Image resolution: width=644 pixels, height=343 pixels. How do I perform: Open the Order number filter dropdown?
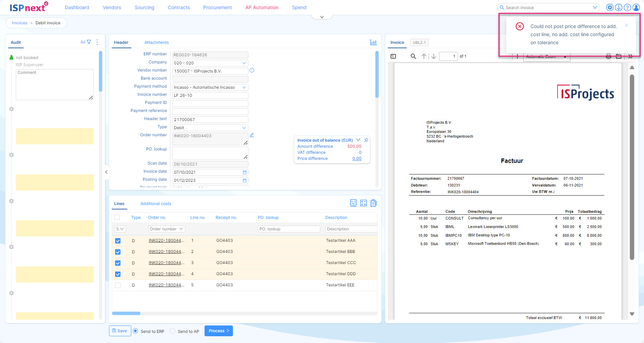(166, 229)
